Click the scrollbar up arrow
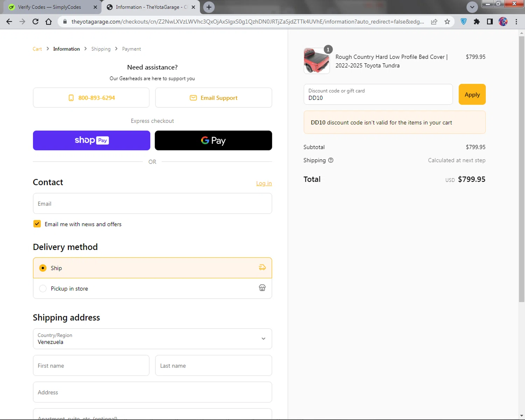The height and width of the screenshot is (420, 525). click(521, 33)
